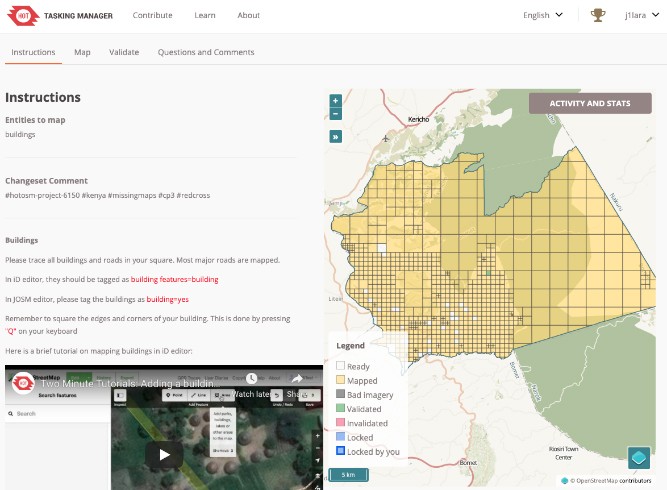Open the English language dropdown

(x=543, y=15)
